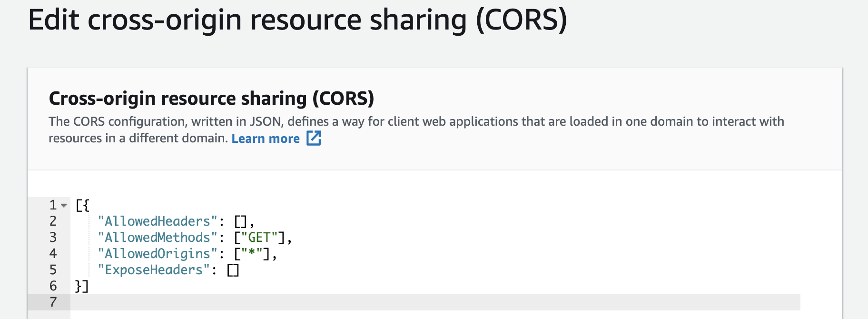
Task: Click the "ExposeHeaders" key in the JSON
Action: coord(154,270)
